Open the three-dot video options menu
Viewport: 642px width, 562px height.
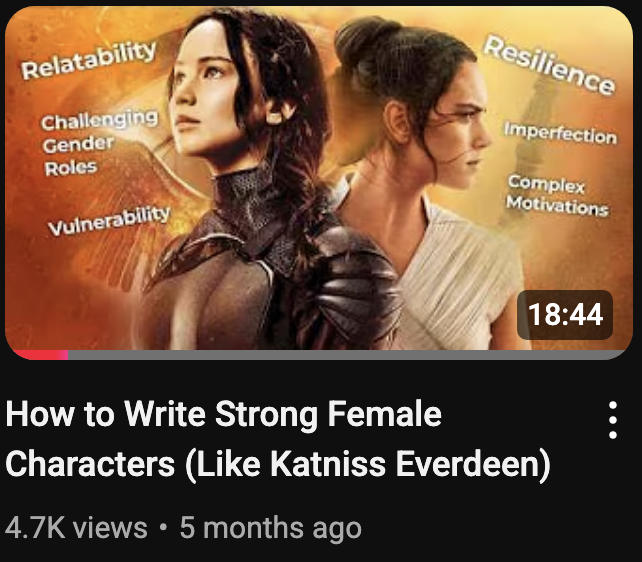click(x=613, y=420)
